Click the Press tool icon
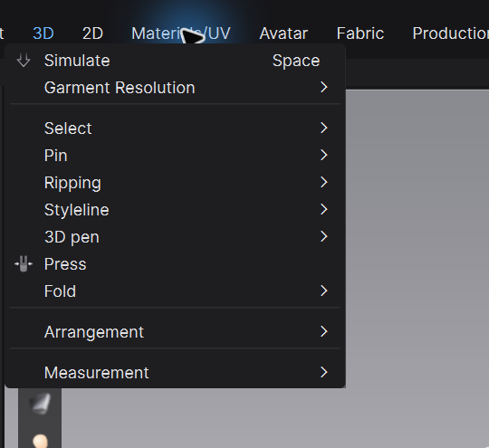This screenshot has width=489, height=448. tap(24, 264)
